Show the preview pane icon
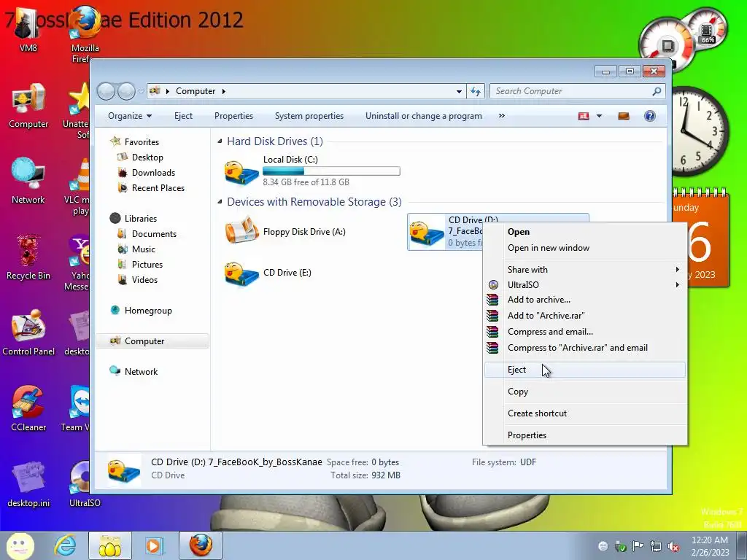747x560 pixels. pos(624,116)
